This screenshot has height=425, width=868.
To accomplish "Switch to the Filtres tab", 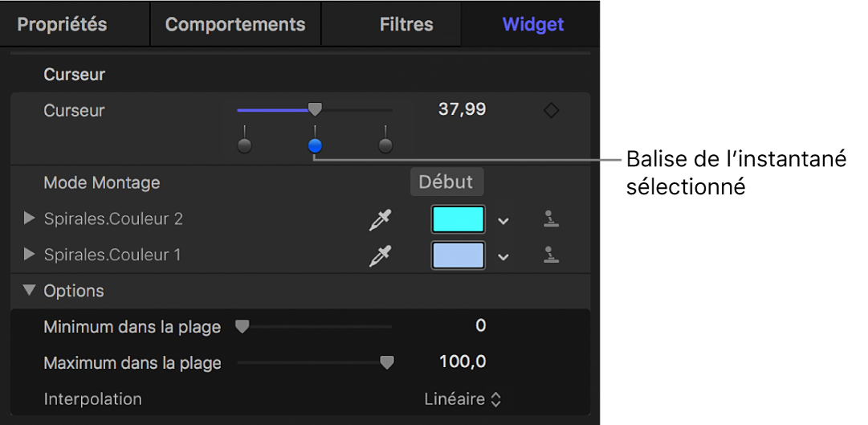I will [406, 24].
